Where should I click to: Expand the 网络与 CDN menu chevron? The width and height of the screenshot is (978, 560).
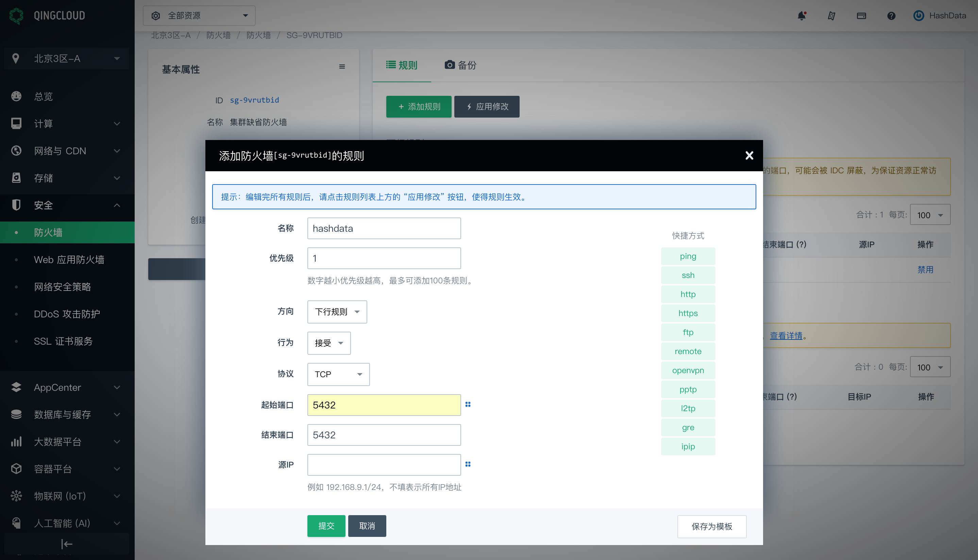pos(117,151)
